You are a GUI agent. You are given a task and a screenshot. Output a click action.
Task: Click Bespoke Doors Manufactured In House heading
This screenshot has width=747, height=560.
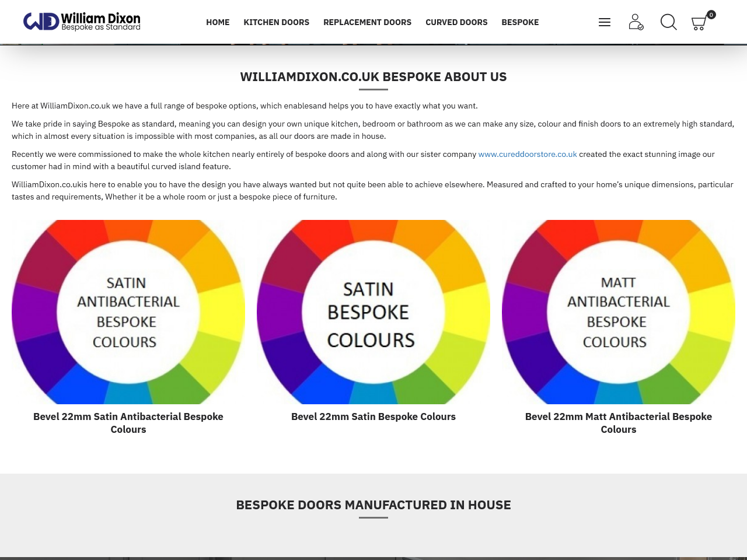[373, 505]
